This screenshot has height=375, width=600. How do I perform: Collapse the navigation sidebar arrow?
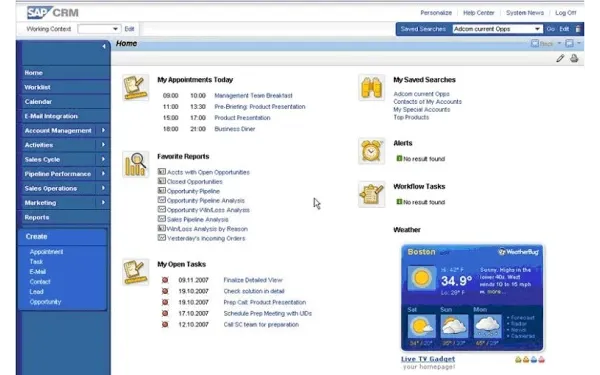coord(104,46)
